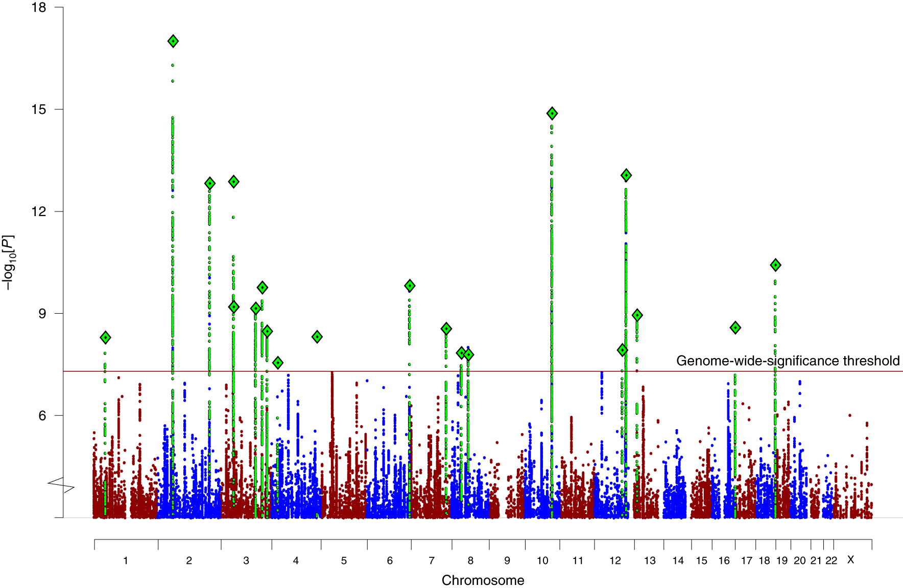Viewport: 903px width, 588px height.
Task: Click the chromosome '9' axis label
Action: (x=507, y=561)
